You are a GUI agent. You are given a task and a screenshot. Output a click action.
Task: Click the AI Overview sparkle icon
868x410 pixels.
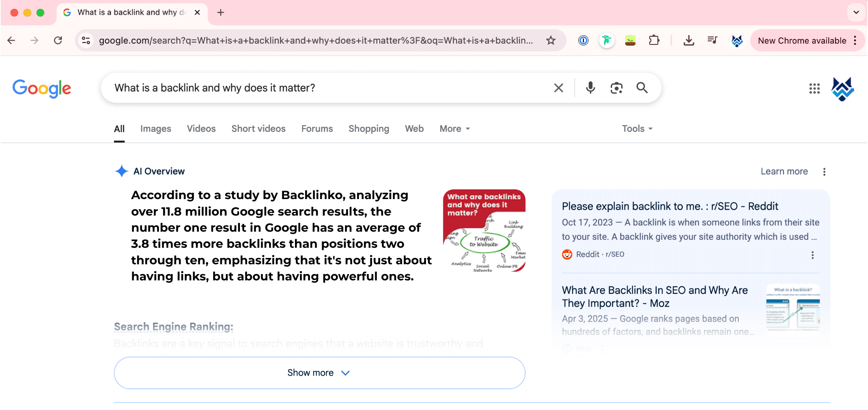121,171
